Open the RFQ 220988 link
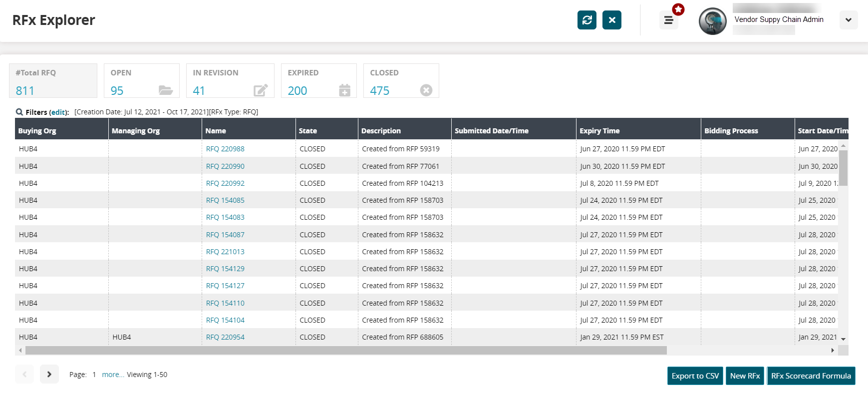This screenshot has height=407, width=868. [225, 149]
